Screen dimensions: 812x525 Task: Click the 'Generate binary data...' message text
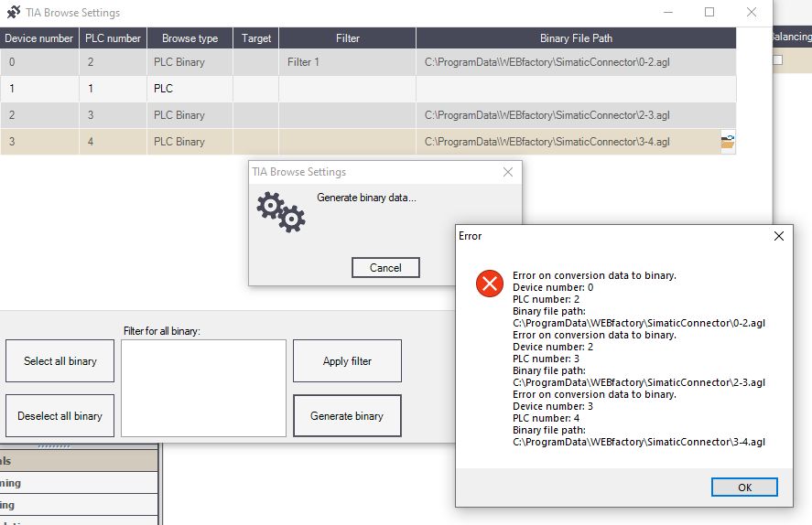tap(366, 198)
